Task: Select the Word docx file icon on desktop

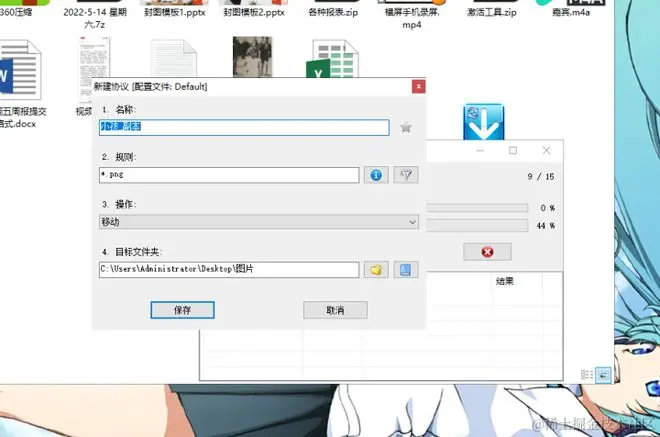Action: [x=19, y=70]
